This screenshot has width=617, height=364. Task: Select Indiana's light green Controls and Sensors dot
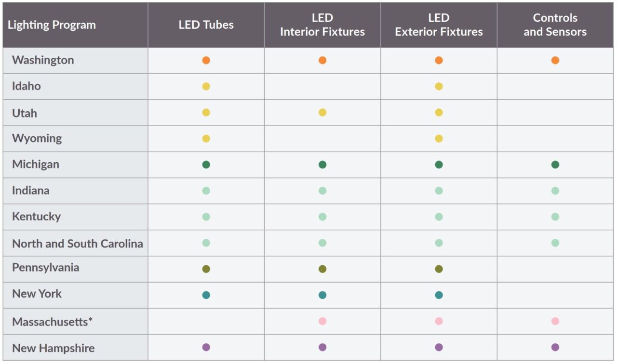pyautogui.click(x=555, y=191)
